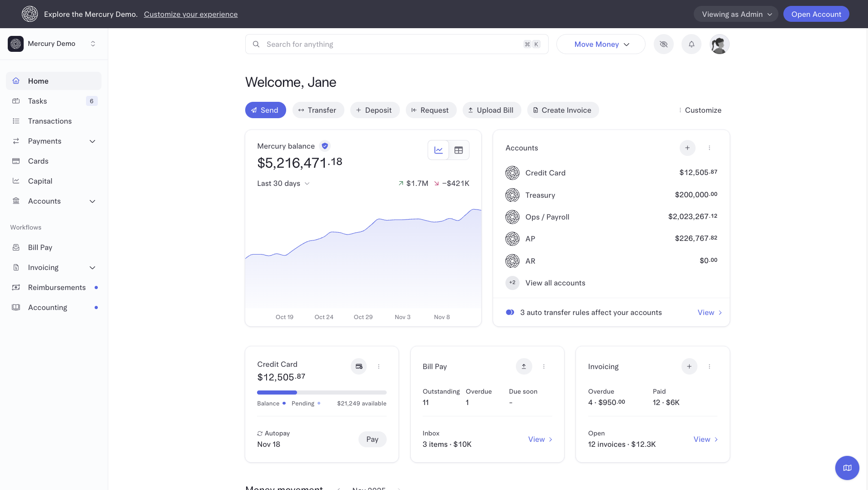The image size is (868, 490).
Task: Click the Search for anything field
Action: (397, 44)
